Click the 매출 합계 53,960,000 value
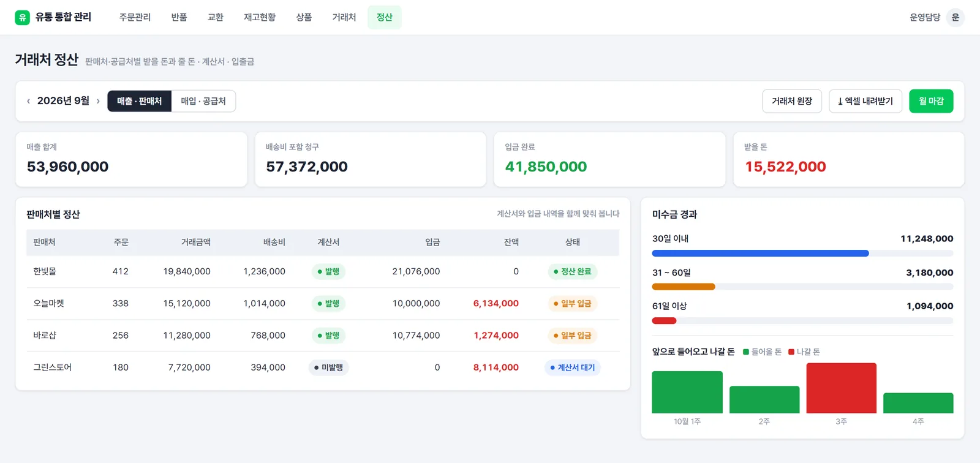 tap(67, 167)
